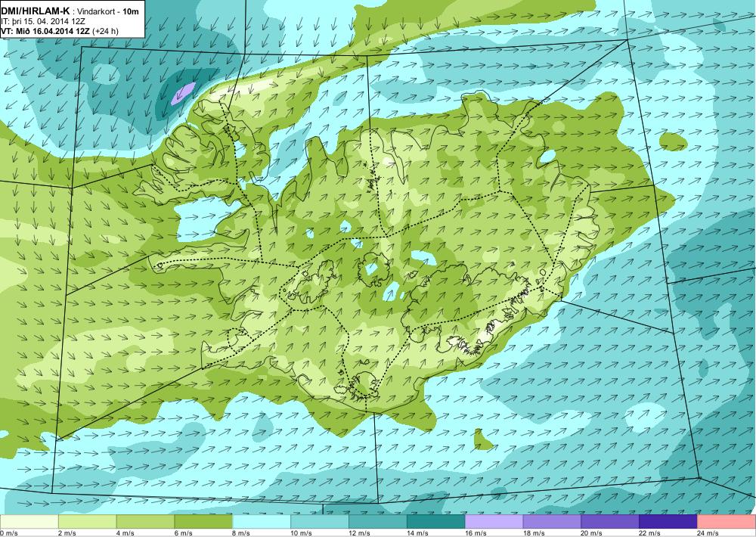756x537 pixels.
Task: Click the light turquoise 10–12 m/s legend swatch
Action: (x=320, y=522)
